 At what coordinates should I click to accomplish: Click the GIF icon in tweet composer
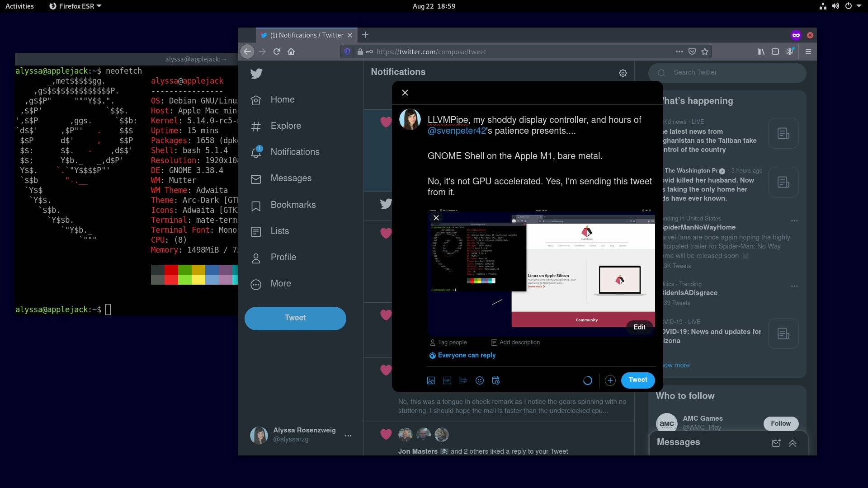coord(447,380)
